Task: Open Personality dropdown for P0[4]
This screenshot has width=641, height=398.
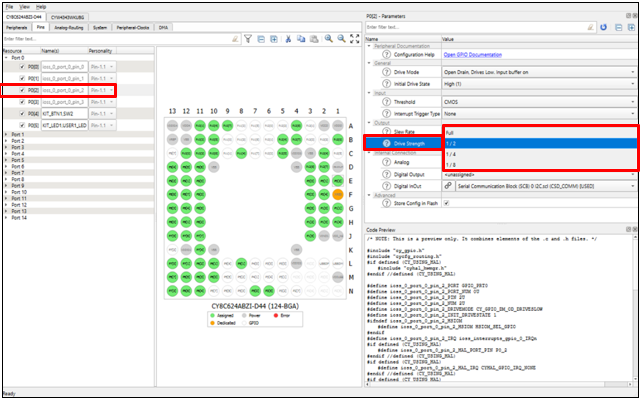Action: pyautogui.click(x=102, y=114)
